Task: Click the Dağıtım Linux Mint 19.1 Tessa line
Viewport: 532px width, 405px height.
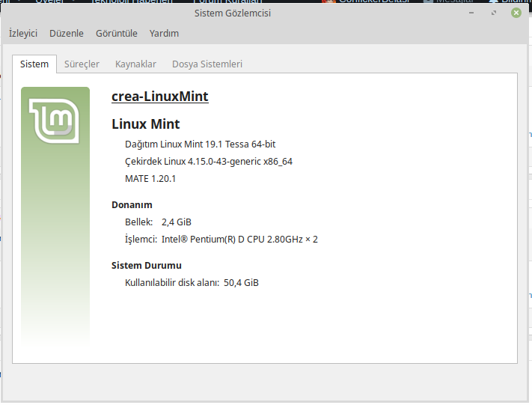Action: pyautogui.click(x=201, y=144)
